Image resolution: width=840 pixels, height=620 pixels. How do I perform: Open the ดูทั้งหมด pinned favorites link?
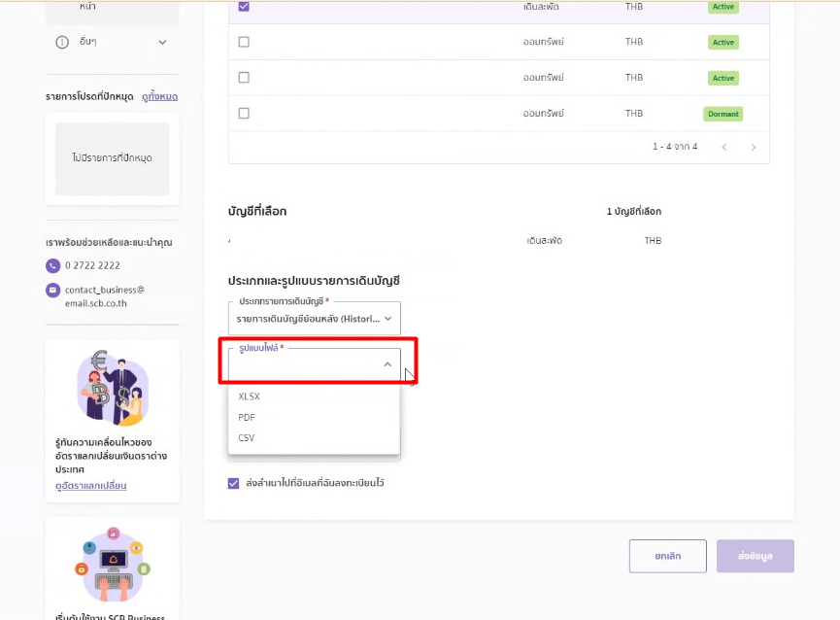tap(159, 96)
